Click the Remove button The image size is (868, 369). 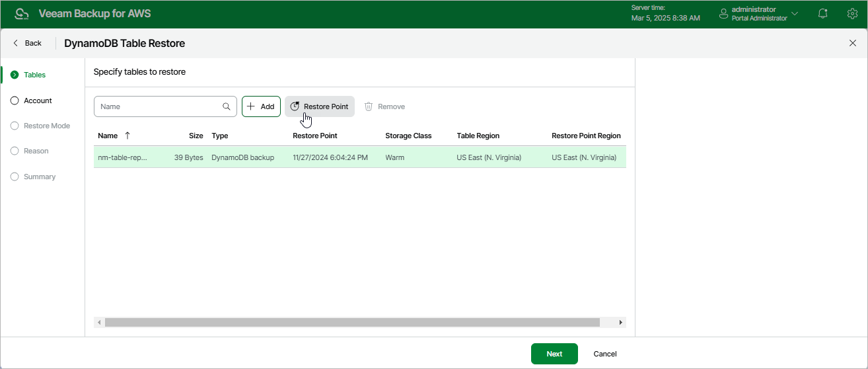click(x=384, y=106)
